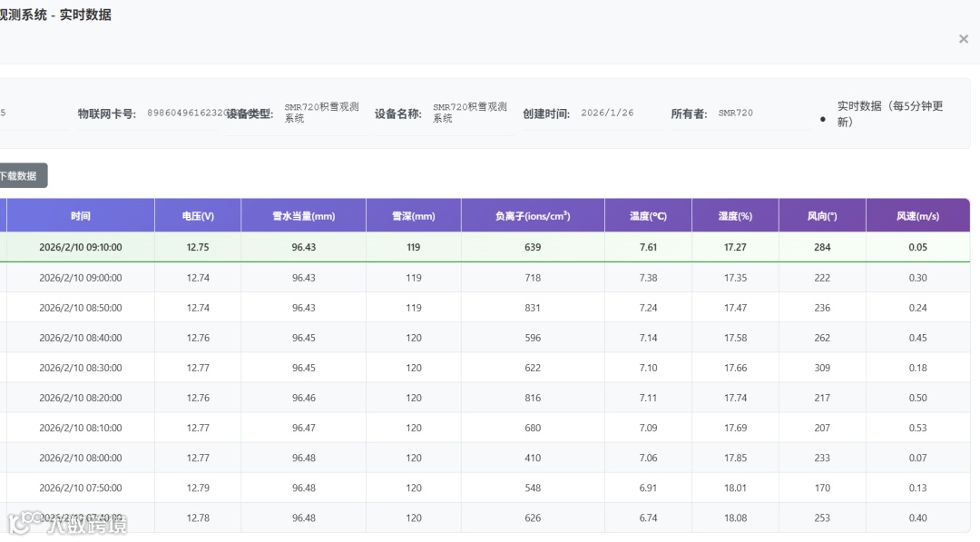Click temperature value 7.38
Viewport: 980px width, 542px height.
pos(648,278)
